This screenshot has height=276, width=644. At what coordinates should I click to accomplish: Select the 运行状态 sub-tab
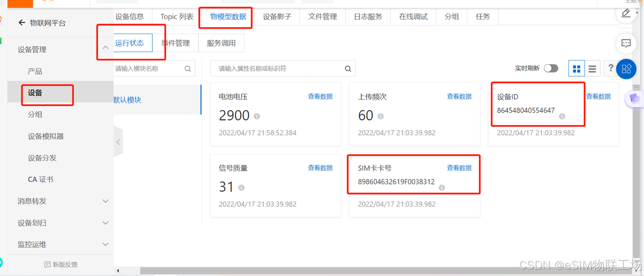[x=130, y=43]
